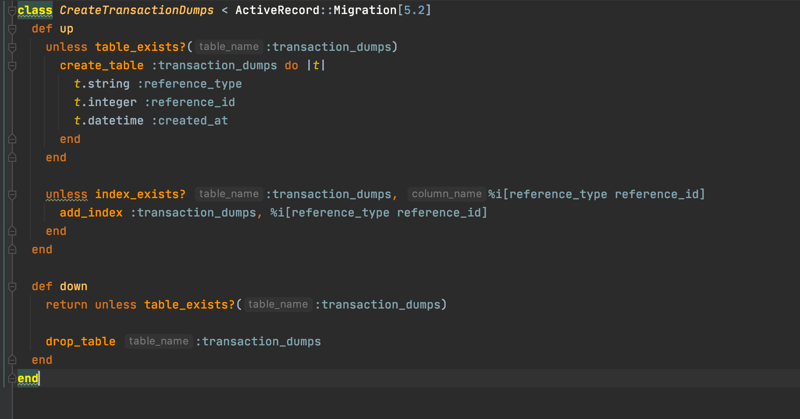Click reference_type in index_exists? array
Image resolution: width=800 pixels, height=419 pixels.
click(558, 194)
